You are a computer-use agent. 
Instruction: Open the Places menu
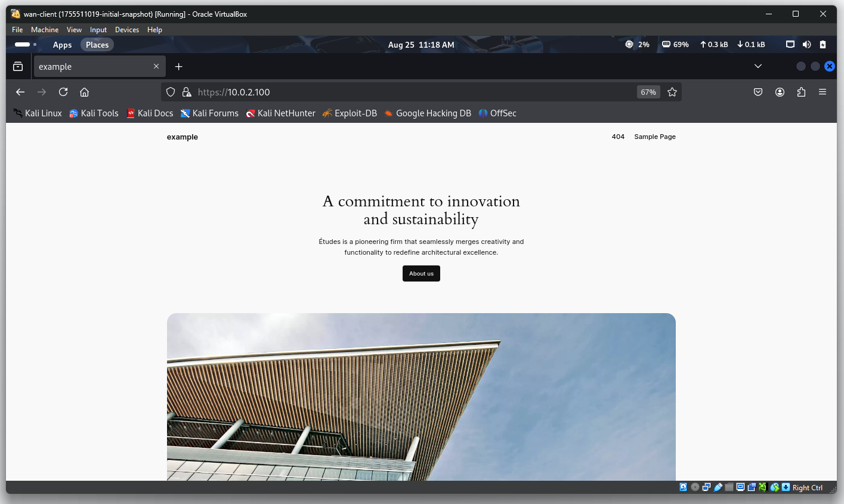[x=97, y=45]
